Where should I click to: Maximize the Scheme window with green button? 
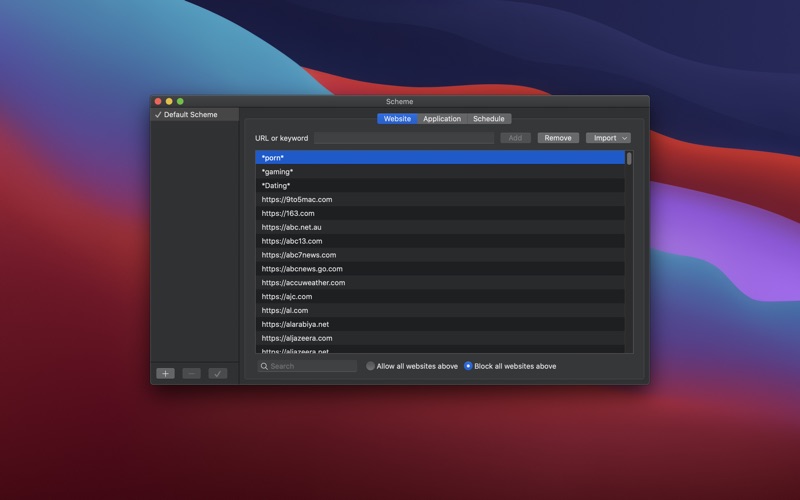pos(180,102)
